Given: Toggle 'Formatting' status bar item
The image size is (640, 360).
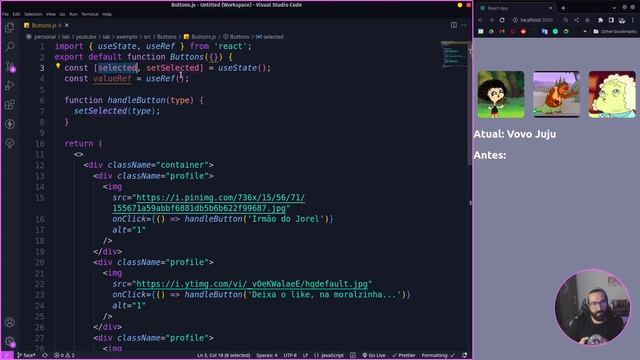Looking at the screenshot, I should coord(438,356).
